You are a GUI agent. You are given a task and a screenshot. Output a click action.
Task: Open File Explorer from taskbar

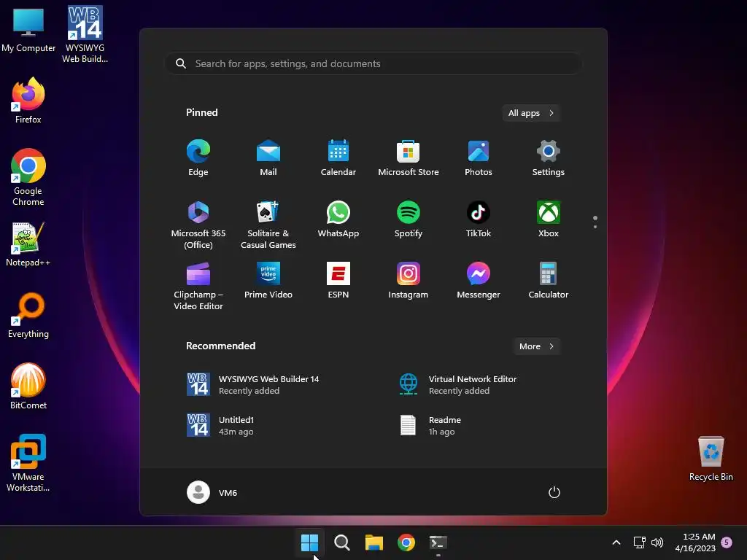tap(374, 542)
